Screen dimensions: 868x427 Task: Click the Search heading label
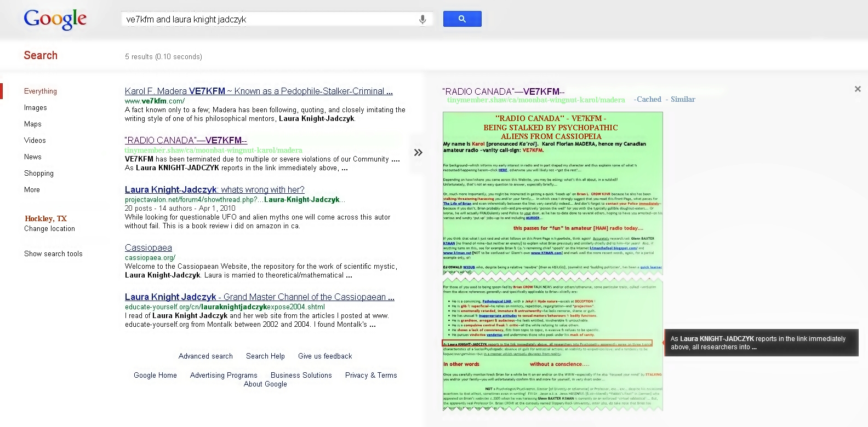[x=41, y=55]
